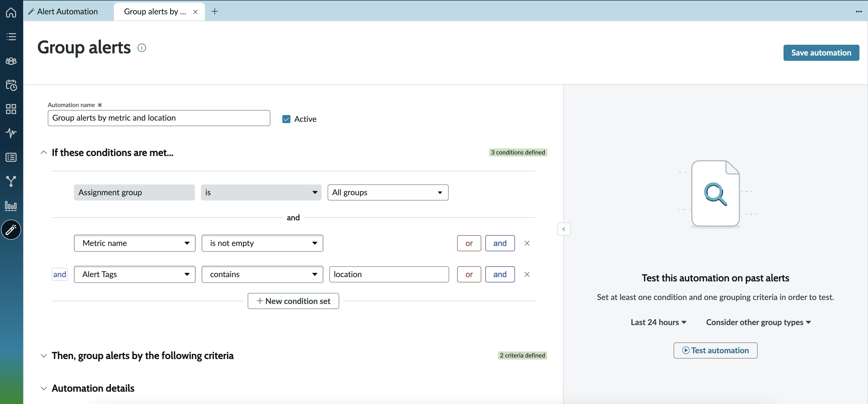This screenshot has width=868, height=404.
Task: Toggle the leading 'and' operator on Alert Tags row
Action: coord(60,274)
